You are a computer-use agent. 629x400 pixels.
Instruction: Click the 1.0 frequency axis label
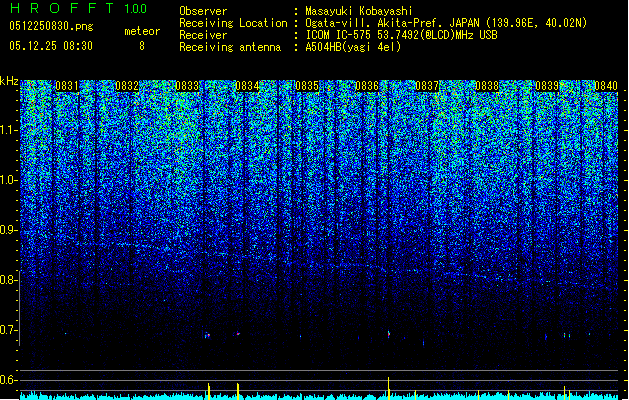9,181
